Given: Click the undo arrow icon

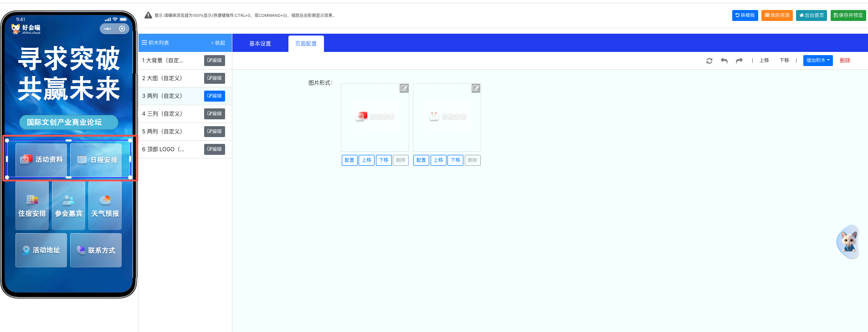Looking at the screenshot, I should [x=724, y=61].
